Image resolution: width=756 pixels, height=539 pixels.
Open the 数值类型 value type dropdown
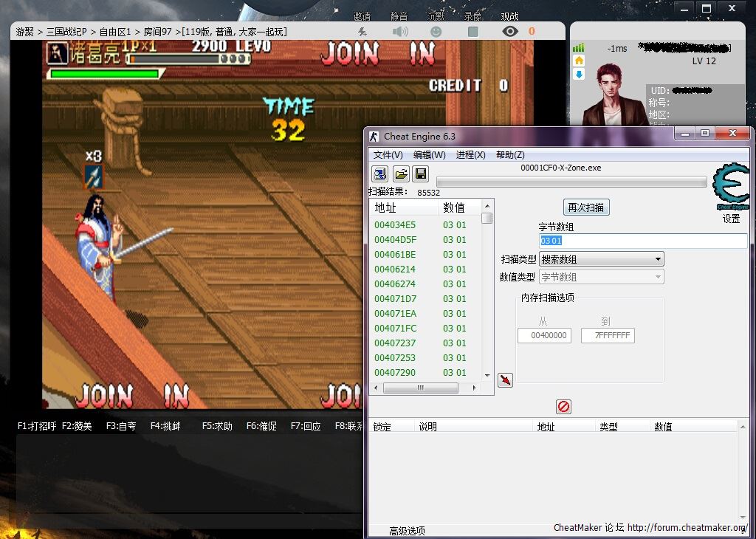point(601,277)
